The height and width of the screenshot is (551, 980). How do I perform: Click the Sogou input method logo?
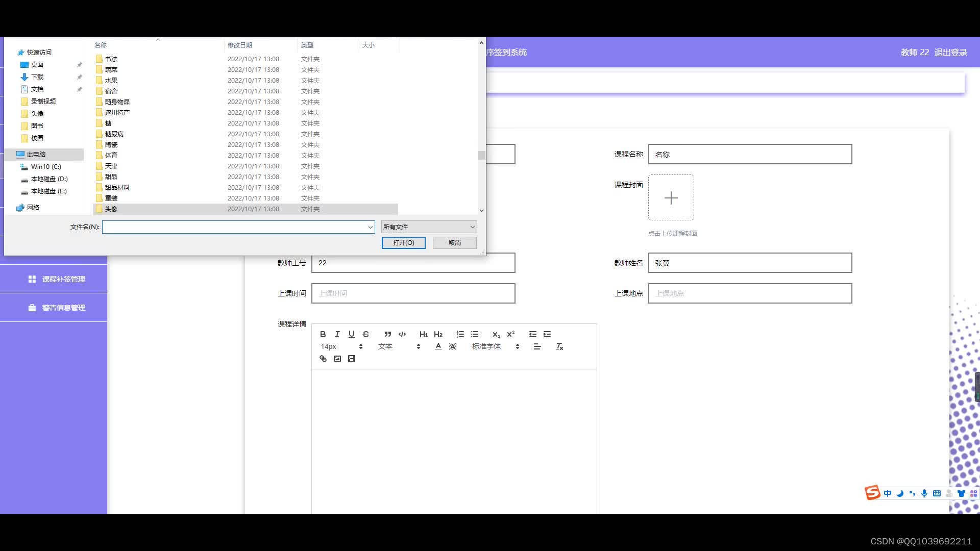pyautogui.click(x=872, y=493)
